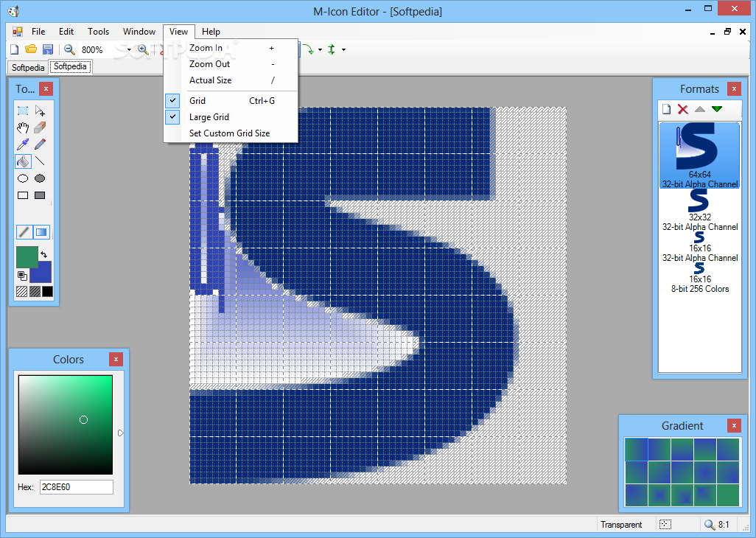
Task: Select the 32x32 32-bit Alpha Channel format
Action: [x=699, y=210]
